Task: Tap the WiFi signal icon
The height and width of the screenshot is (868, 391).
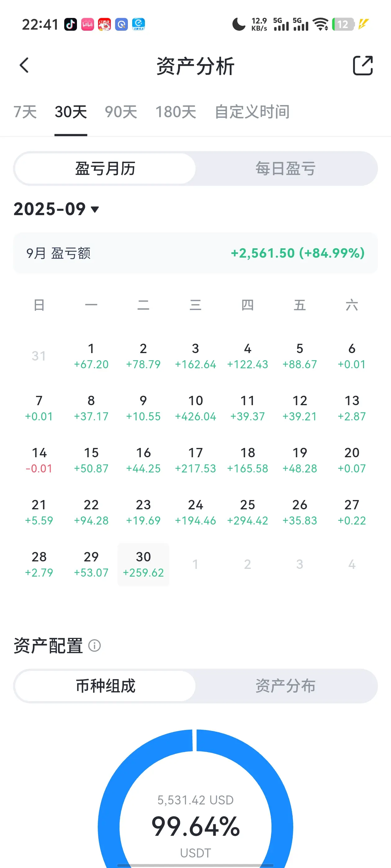Action: [x=320, y=24]
